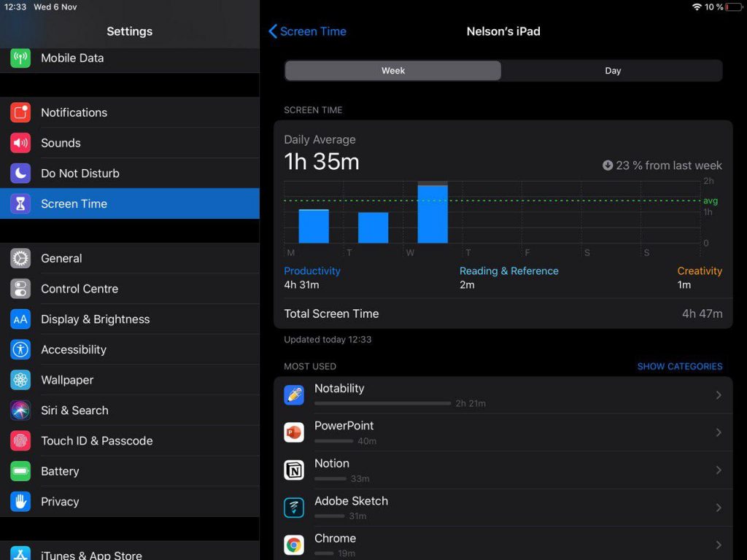Tap the Notion 33m usage bar
Viewport: 747px width, 560px height.
(330, 478)
